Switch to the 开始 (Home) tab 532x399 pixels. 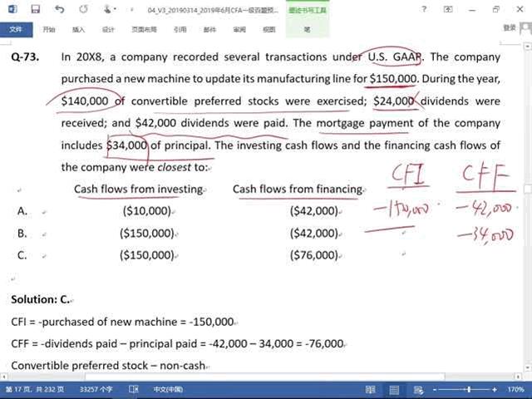pyautogui.click(x=49, y=30)
